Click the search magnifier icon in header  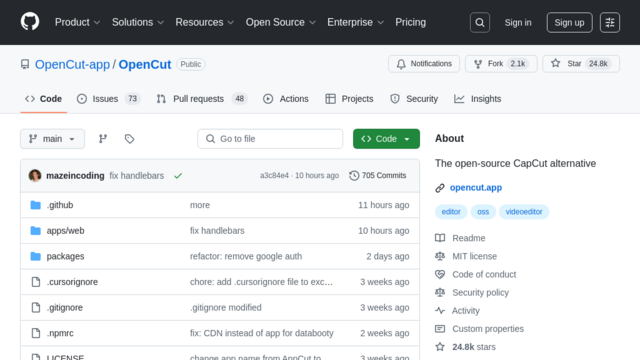tap(480, 22)
